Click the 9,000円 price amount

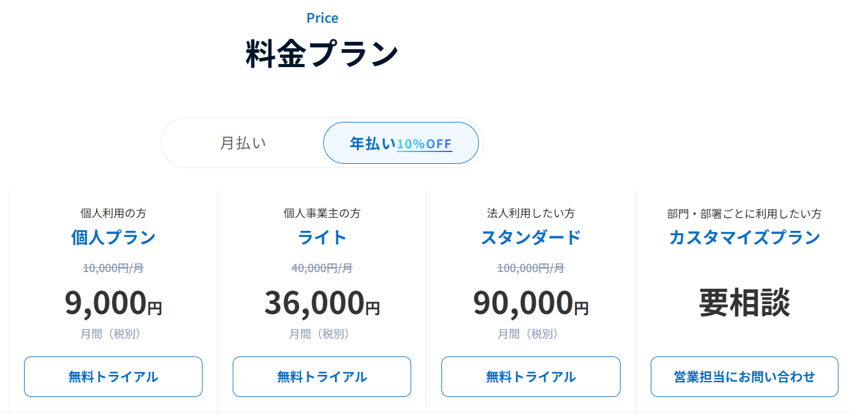coord(113,303)
